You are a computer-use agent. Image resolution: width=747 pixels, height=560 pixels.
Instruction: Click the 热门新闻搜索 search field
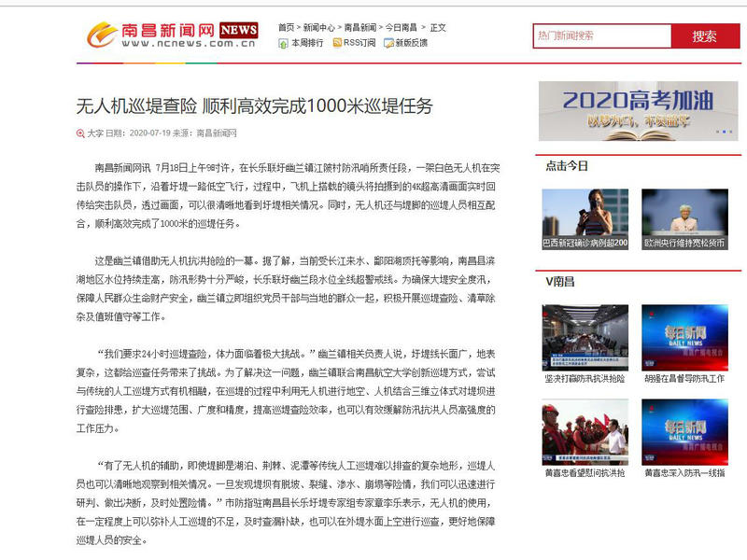(602, 36)
